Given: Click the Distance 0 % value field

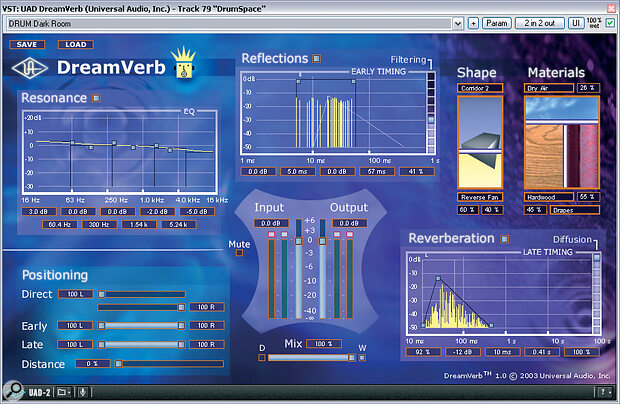Looking at the screenshot, I should [x=93, y=364].
